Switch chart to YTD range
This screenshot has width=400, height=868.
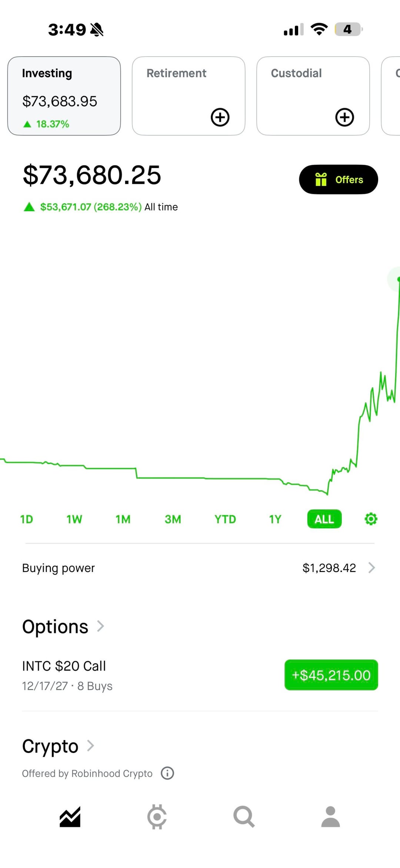[x=225, y=519]
